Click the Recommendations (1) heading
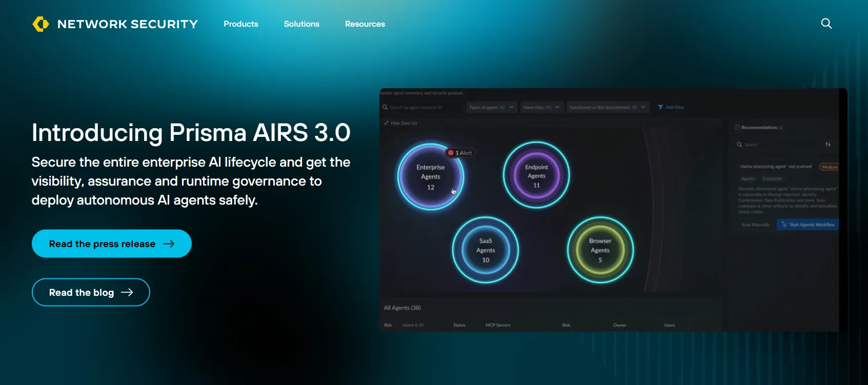The height and width of the screenshot is (385, 868). 762,127
